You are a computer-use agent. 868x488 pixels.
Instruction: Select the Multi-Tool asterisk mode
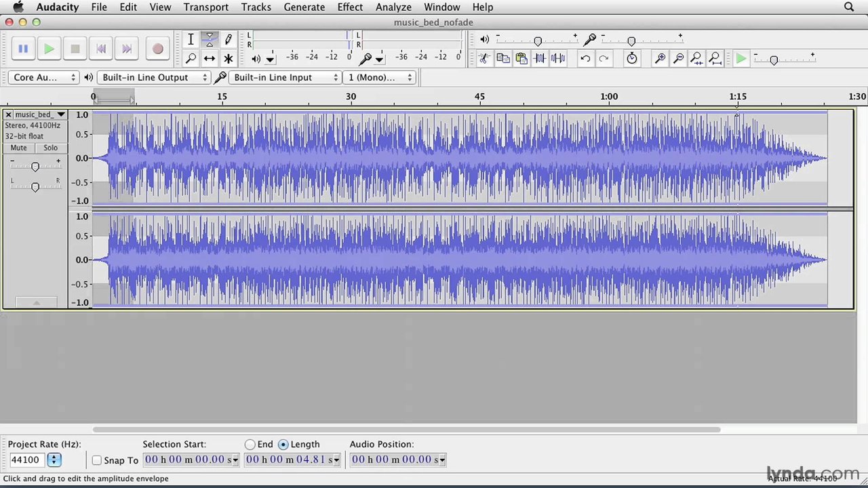click(229, 58)
